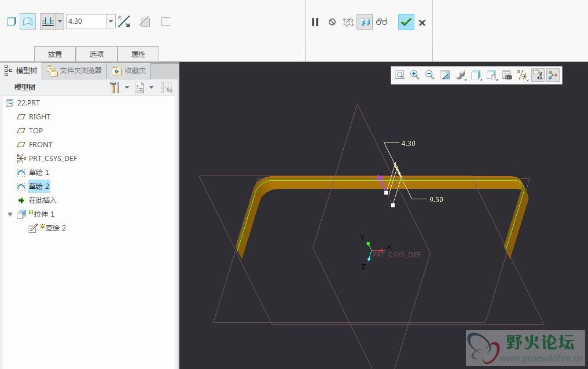Open the display style shading icon

click(x=461, y=75)
